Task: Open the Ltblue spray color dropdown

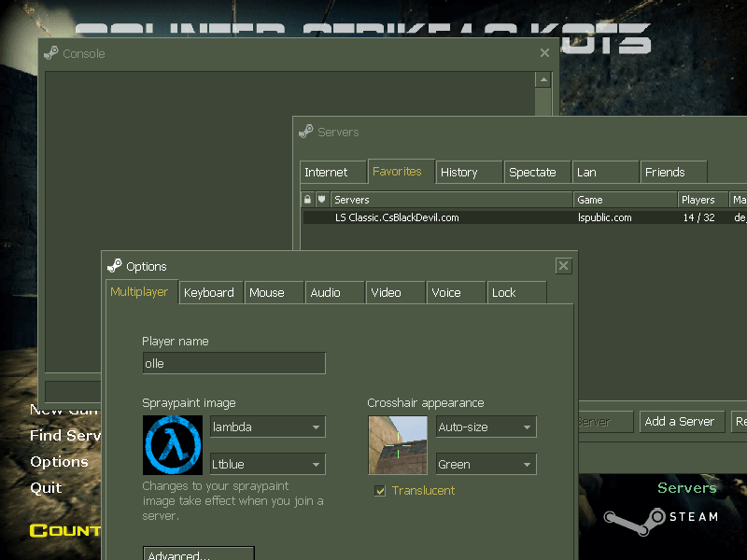Action: tap(267, 464)
